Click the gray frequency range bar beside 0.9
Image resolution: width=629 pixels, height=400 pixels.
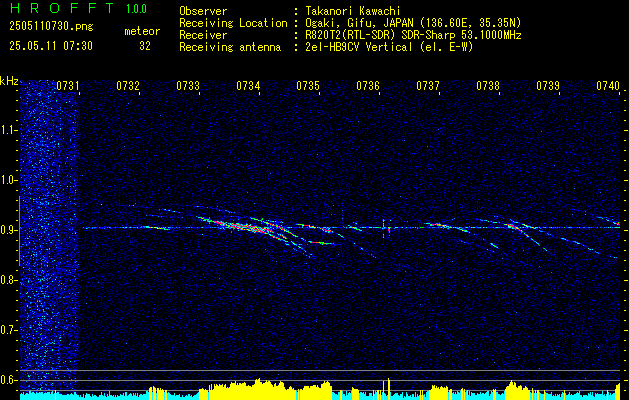19,231
